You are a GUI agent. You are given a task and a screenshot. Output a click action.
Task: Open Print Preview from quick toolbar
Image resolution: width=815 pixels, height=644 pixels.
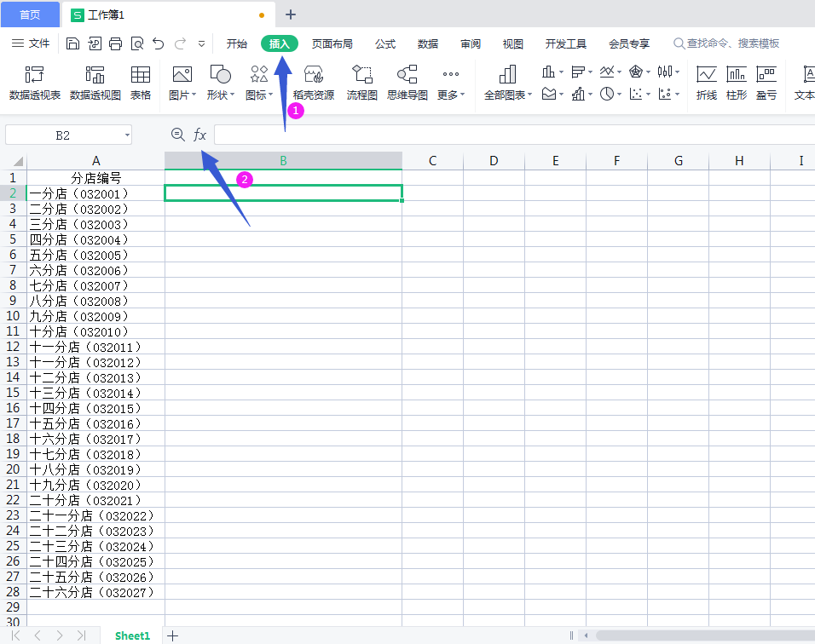(x=137, y=43)
